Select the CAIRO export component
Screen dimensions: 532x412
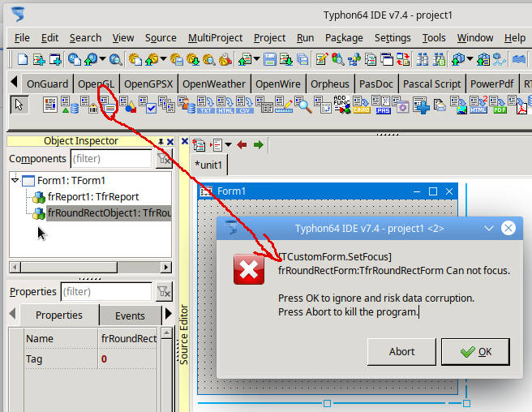pos(362,105)
